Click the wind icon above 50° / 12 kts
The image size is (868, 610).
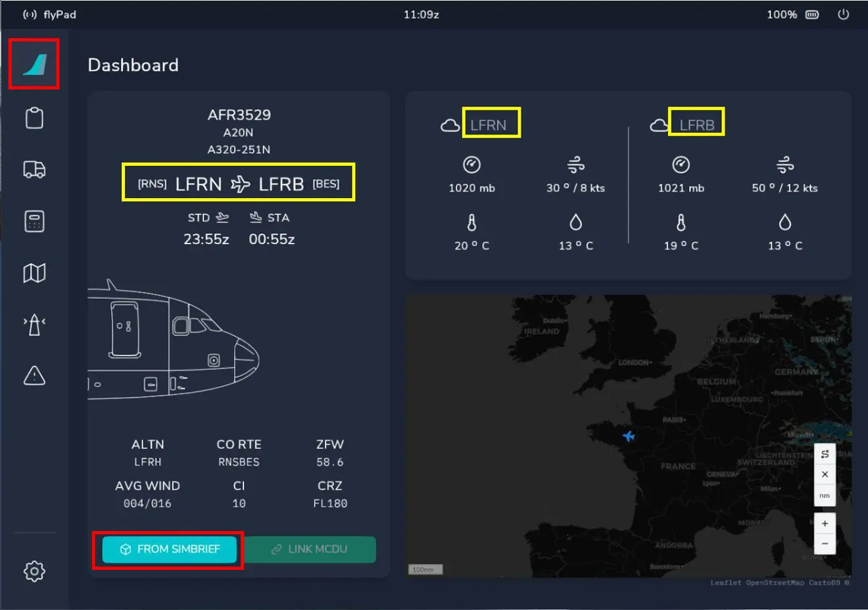coord(785,165)
